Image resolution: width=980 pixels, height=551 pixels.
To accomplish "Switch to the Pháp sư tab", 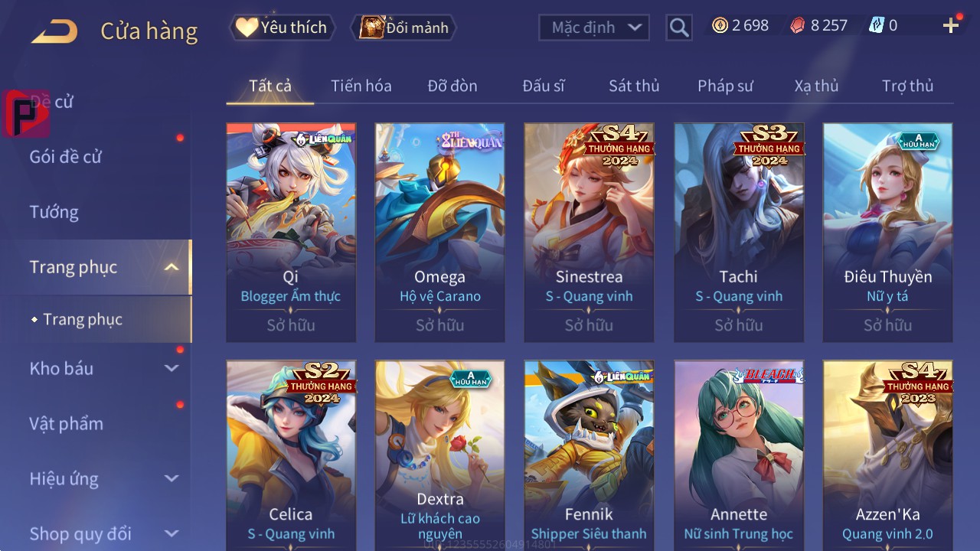I will [725, 86].
